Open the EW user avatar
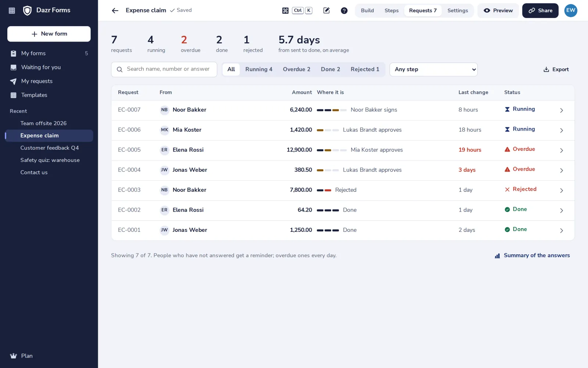This screenshot has width=588, height=368. [x=571, y=11]
